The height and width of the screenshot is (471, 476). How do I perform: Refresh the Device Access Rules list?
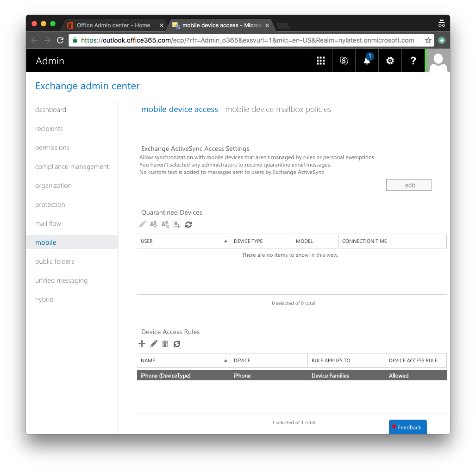(176, 344)
